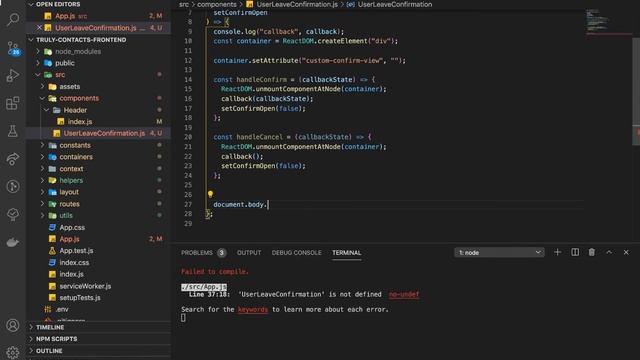The width and height of the screenshot is (640, 360).
Task: Switch to the Debug Console tab
Action: pyautogui.click(x=296, y=253)
